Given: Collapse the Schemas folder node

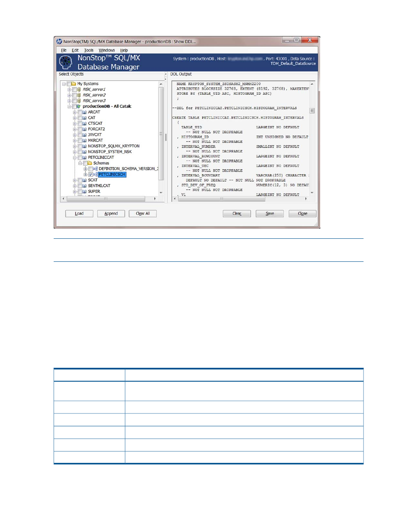Looking at the screenshot, I should pyautogui.click(x=80, y=163).
